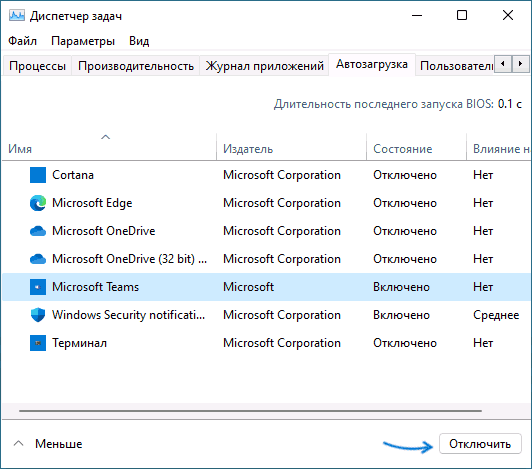Viewport: 532px width, 469px height.
Task: Maximize the Диспетчер задач window
Action: click(x=462, y=15)
